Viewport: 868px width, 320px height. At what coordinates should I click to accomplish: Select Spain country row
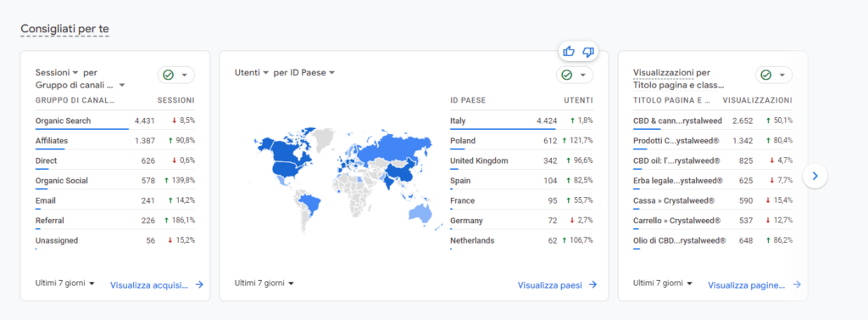521,181
